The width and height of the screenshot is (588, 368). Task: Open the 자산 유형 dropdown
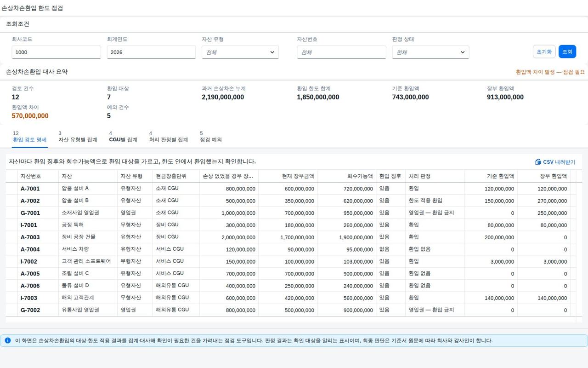point(240,52)
